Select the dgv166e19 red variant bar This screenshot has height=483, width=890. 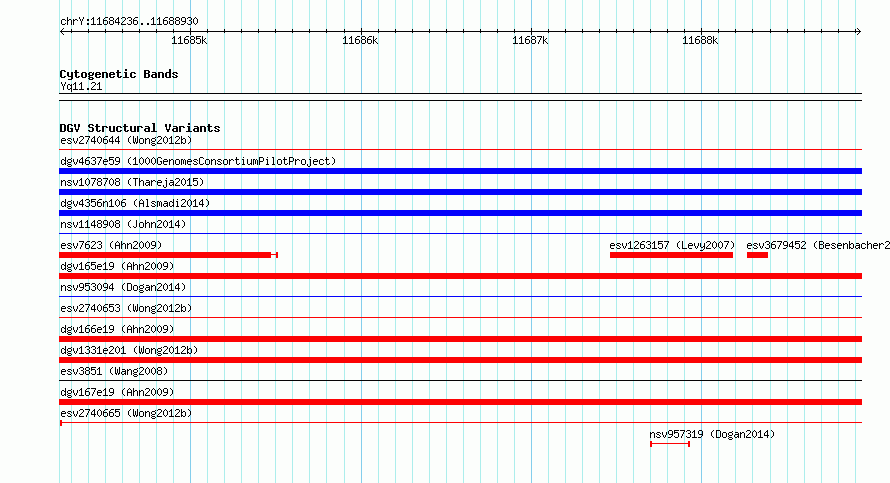(460, 339)
